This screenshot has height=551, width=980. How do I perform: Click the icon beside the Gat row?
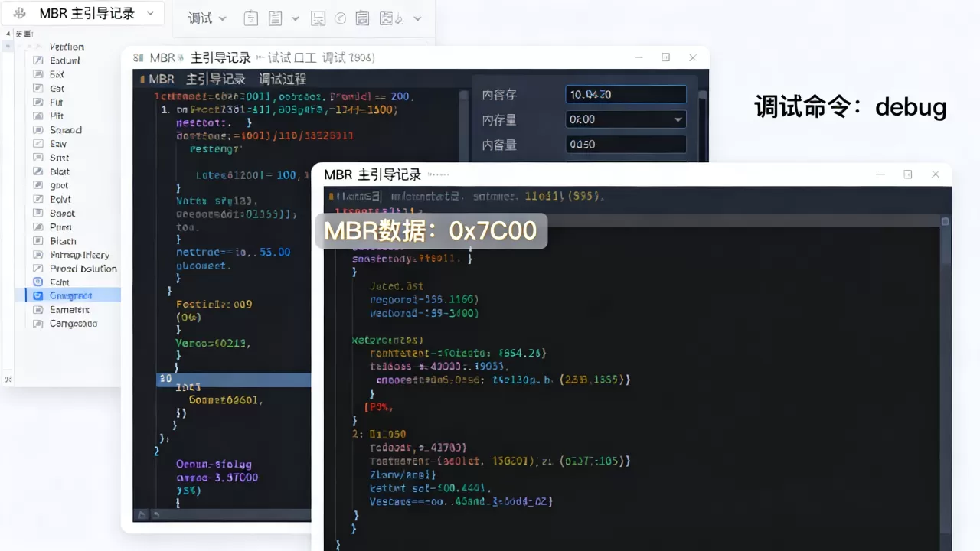click(38, 88)
